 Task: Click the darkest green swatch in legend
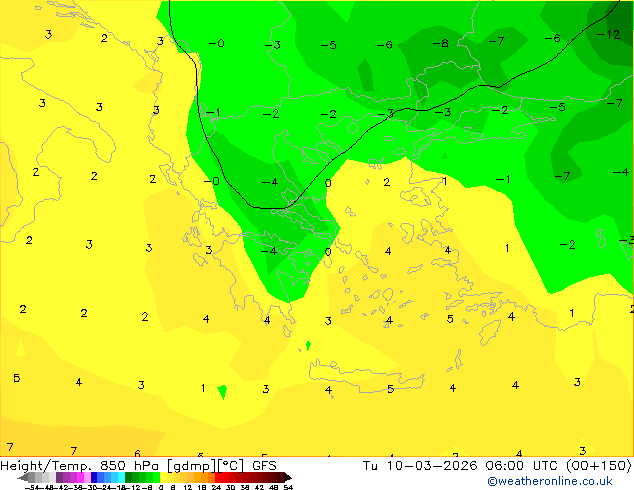(x=129, y=478)
